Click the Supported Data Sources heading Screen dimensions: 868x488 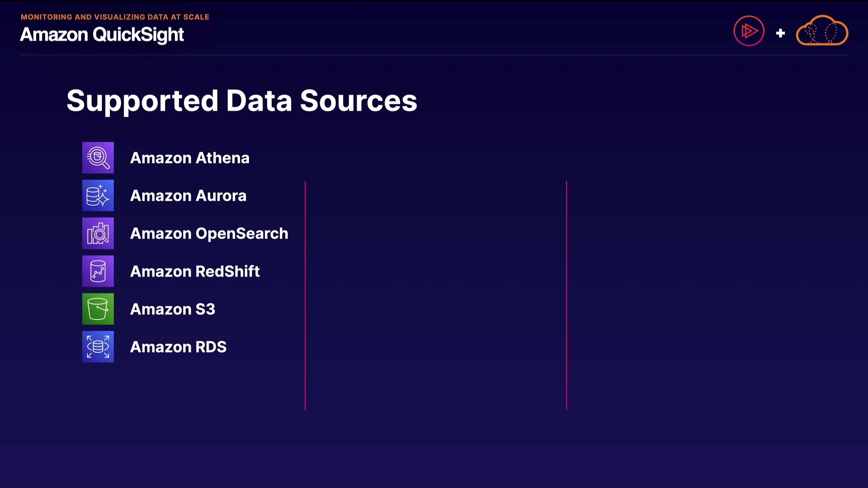(x=241, y=101)
